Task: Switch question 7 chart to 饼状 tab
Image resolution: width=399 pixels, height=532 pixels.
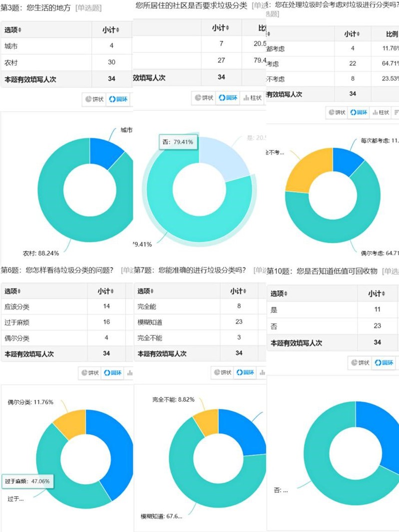Action: pos(223,372)
